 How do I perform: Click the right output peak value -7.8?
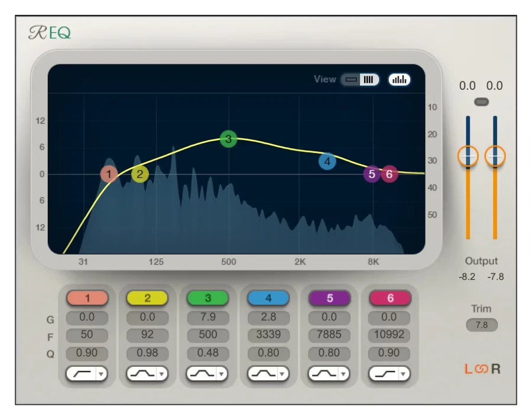495,277
